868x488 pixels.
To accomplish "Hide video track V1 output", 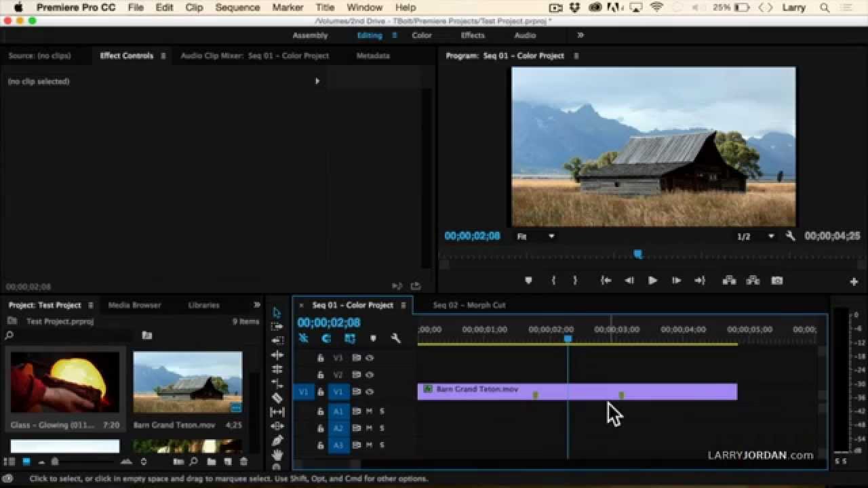I will tap(370, 392).
